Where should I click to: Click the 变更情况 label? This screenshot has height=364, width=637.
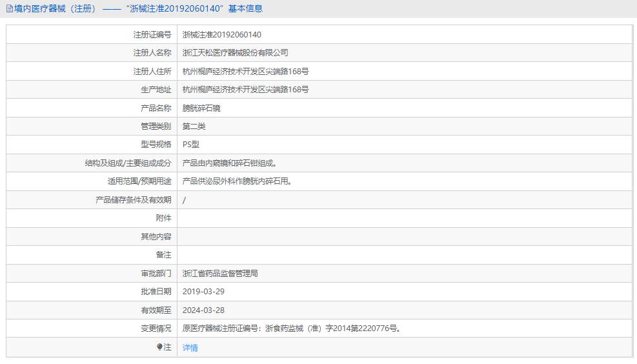click(x=156, y=329)
